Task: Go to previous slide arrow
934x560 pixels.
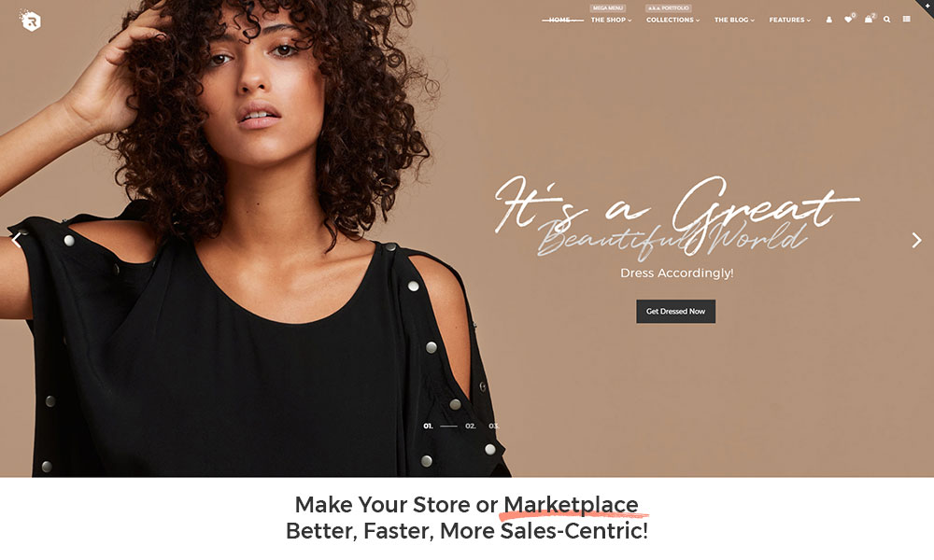Action: point(17,241)
